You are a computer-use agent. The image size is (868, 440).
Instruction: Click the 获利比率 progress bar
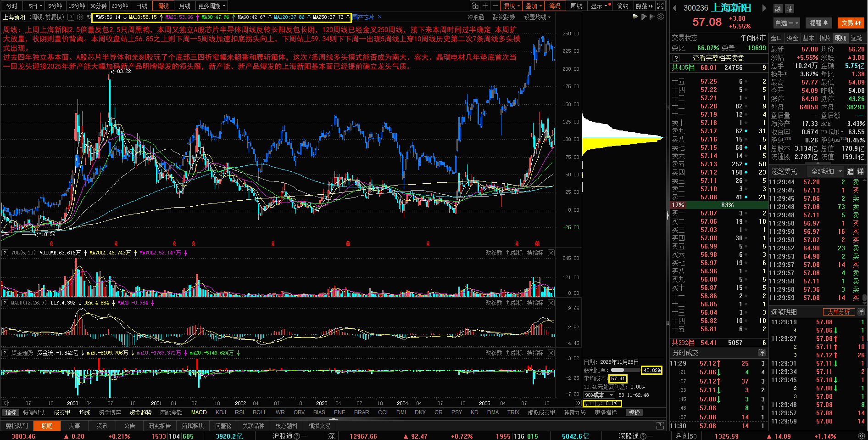[x=626, y=370]
